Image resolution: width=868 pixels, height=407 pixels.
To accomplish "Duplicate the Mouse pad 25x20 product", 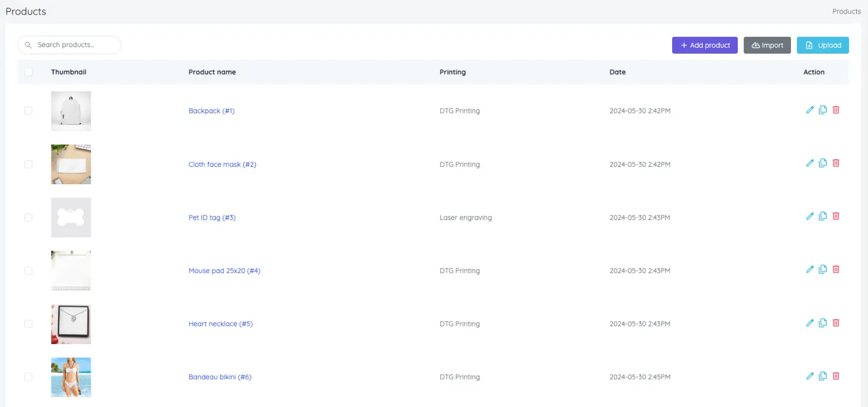I will click(823, 269).
